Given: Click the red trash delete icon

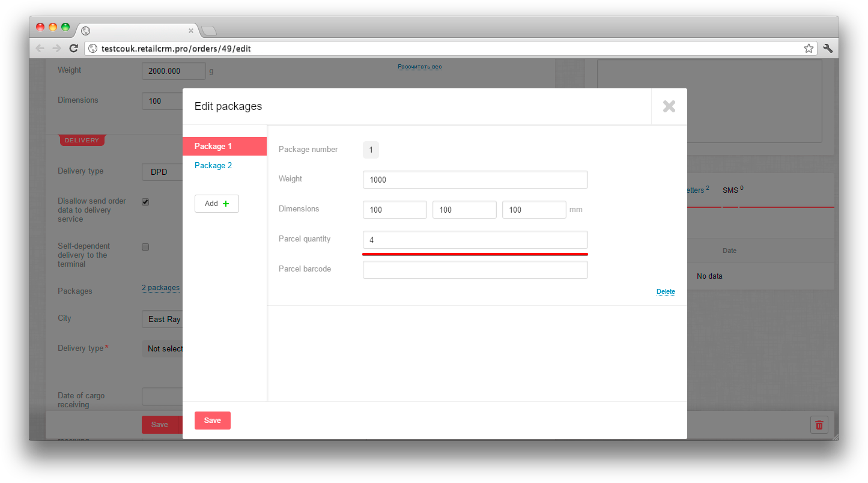Looking at the screenshot, I should tap(819, 425).
